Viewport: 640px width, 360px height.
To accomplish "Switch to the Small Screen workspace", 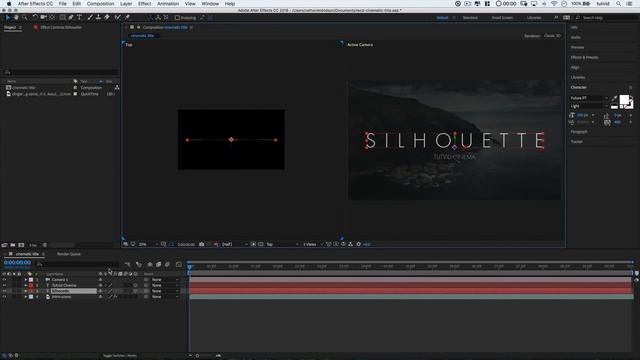I will (x=502, y=18).
